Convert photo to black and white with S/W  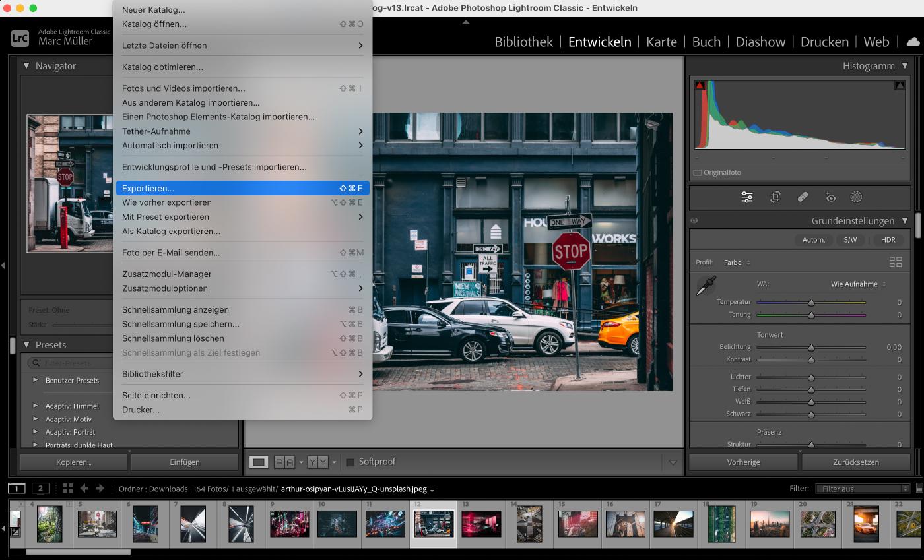point(850,240)
